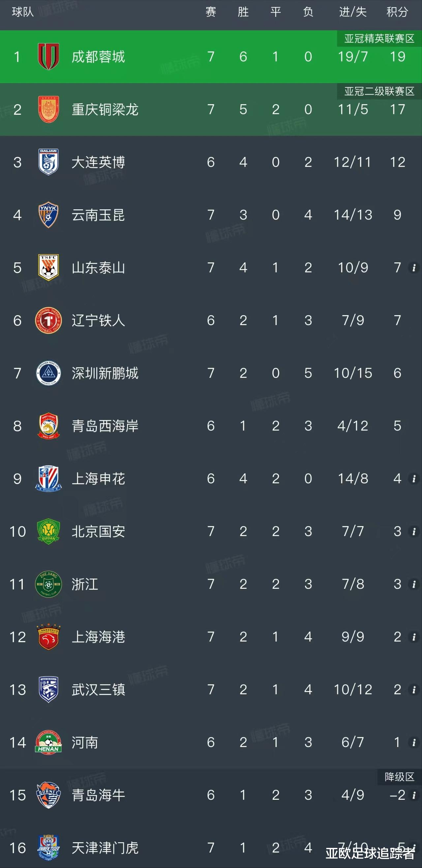The width and height of the screenshot is (422, 868).
Task: Select the Shenzhen Peng City (深圳新鹏城) logo
Action: click(48, 373)
